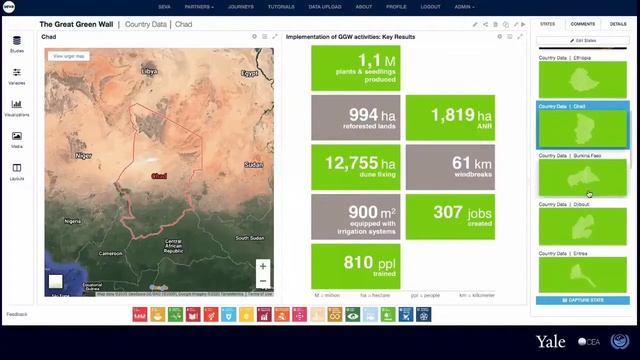Open settings gear of Chad map panel
This screenshot has width=640, height=360.
(254, 36)
